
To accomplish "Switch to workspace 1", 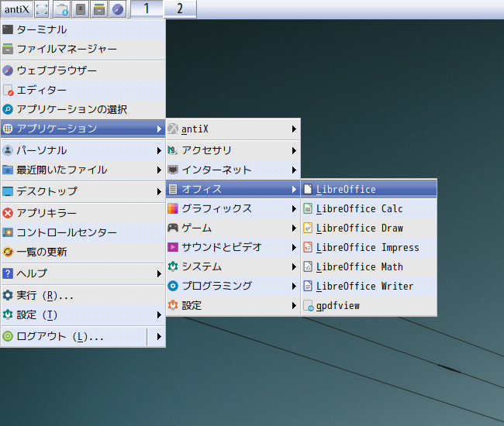I will coord(147,9).
